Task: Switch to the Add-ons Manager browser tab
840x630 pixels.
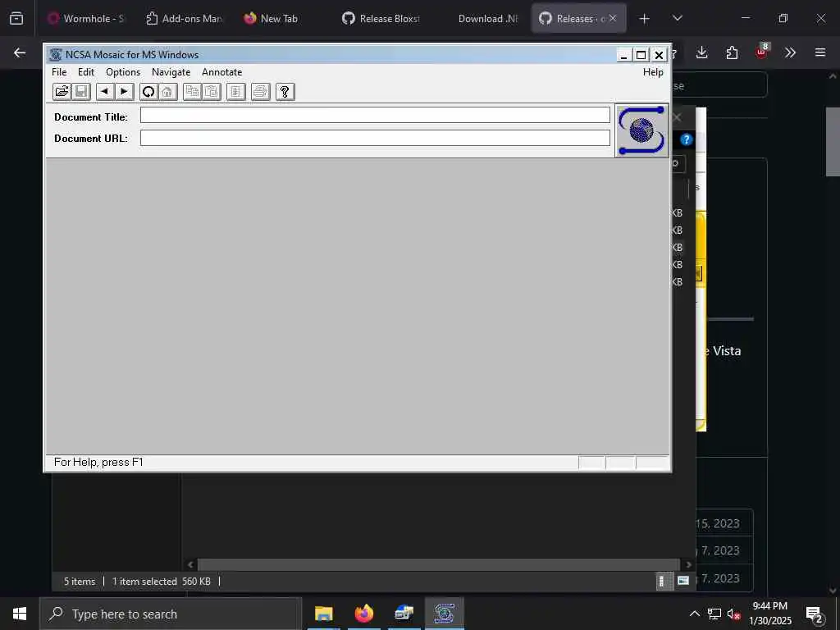Action: coord(185,18)
